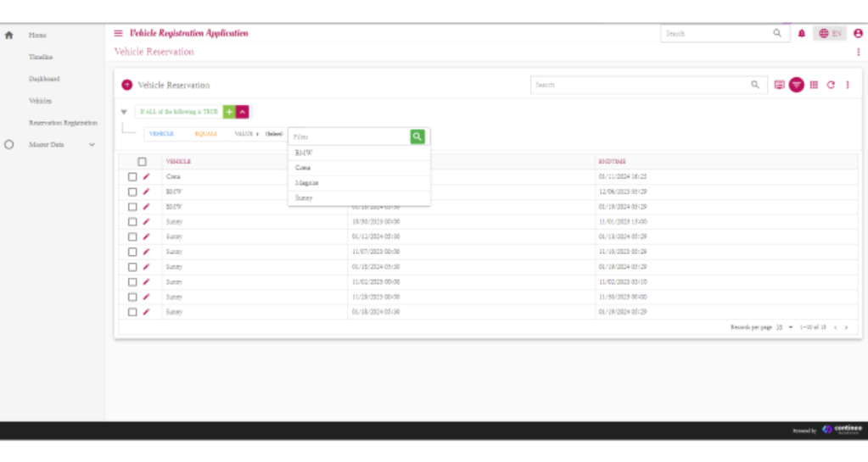
Task: Choose BMW from the filter list
Action: point(359,153)
